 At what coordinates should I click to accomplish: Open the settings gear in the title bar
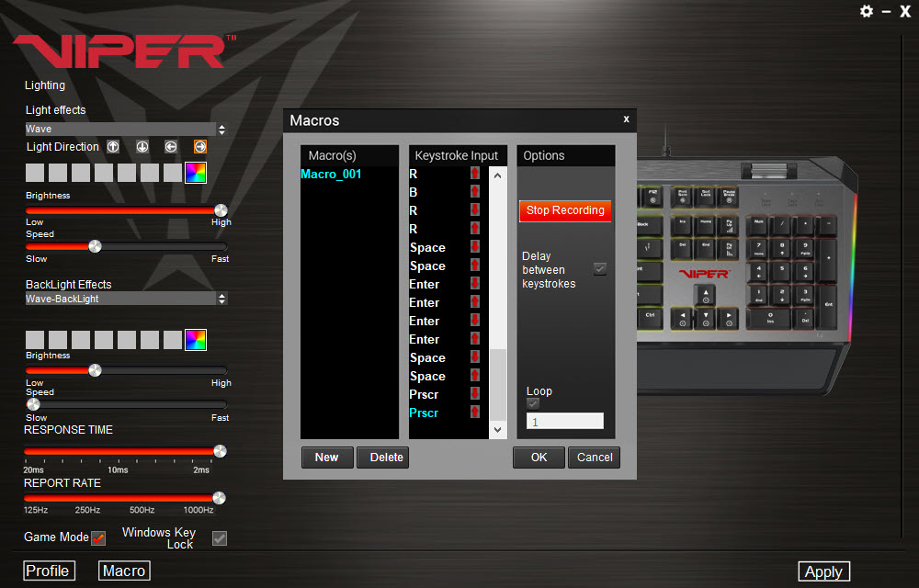point(867,11)
